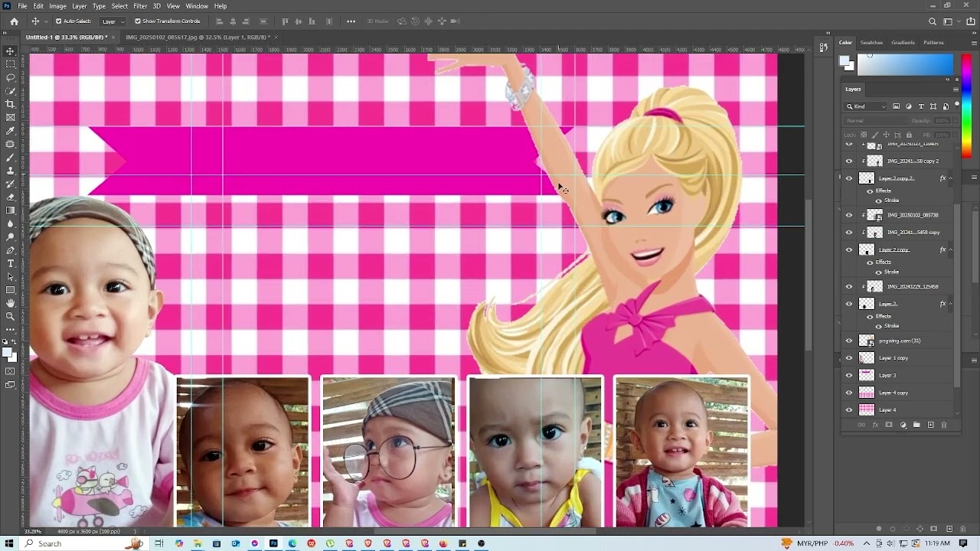The width and height of the screenshot is (980, 551).
Task: Collapse effects of Layer 2 copy 2
Action: 951,178
